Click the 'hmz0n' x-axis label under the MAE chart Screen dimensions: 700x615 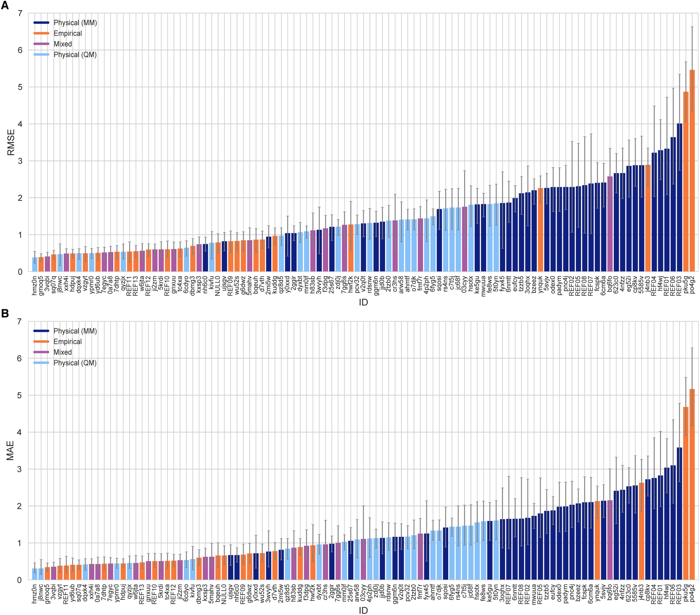tap(34, 594)
